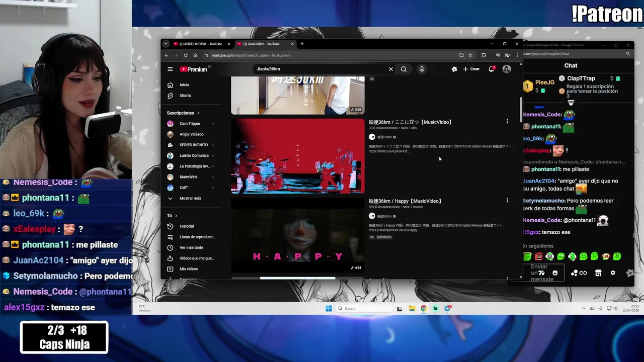644x362 pixels.
Task: Open the Angie Velasco channel
Action: 191,134
